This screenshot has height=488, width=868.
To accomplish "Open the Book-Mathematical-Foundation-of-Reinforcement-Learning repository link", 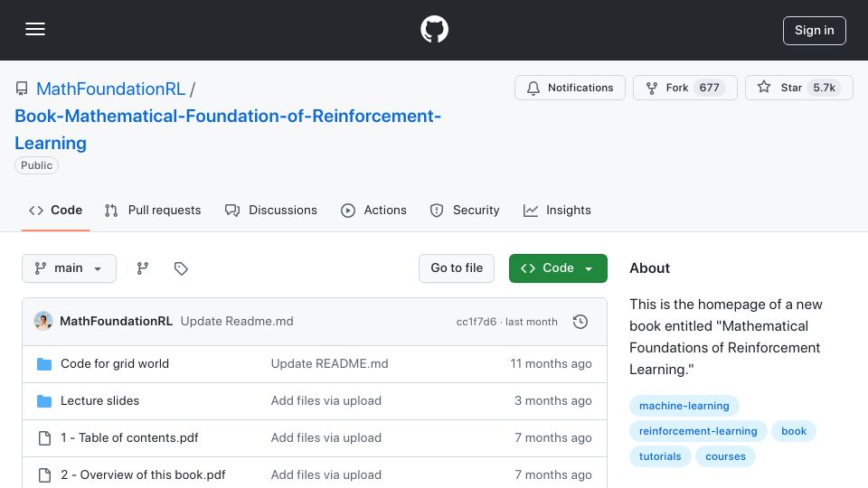I will (228, 129).
